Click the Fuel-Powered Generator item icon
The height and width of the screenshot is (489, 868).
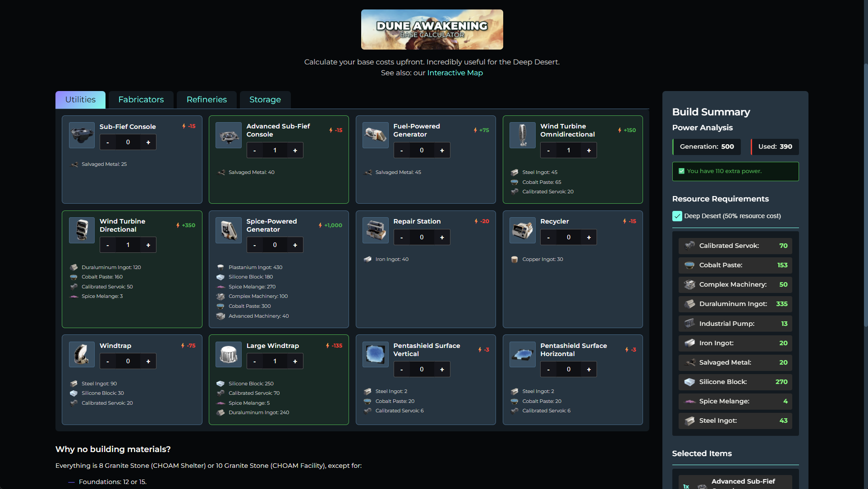(375, 135)
